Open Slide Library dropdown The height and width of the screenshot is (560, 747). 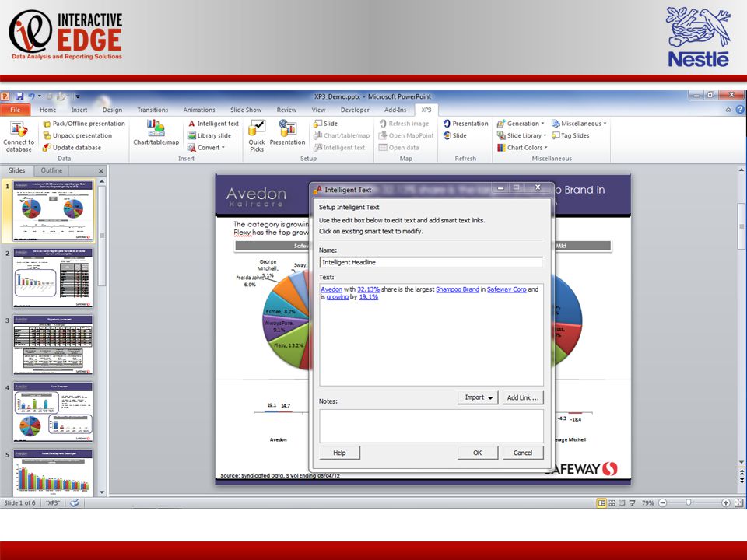click(x=521, y=135)
